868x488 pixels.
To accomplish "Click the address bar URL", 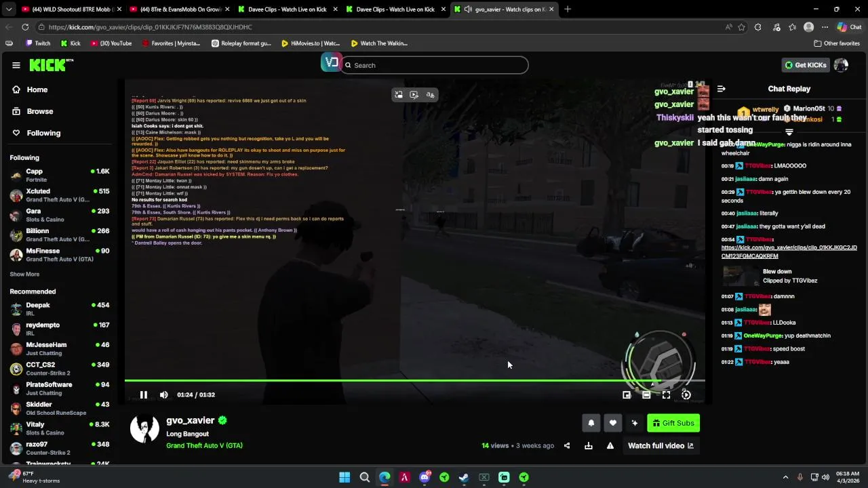I will [150, 27].
